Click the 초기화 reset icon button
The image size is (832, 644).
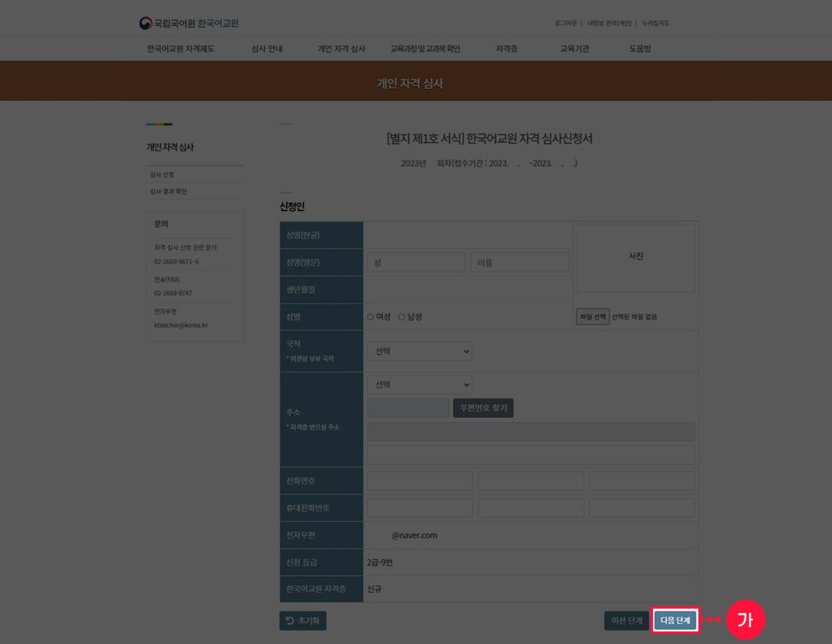point(303,620)
